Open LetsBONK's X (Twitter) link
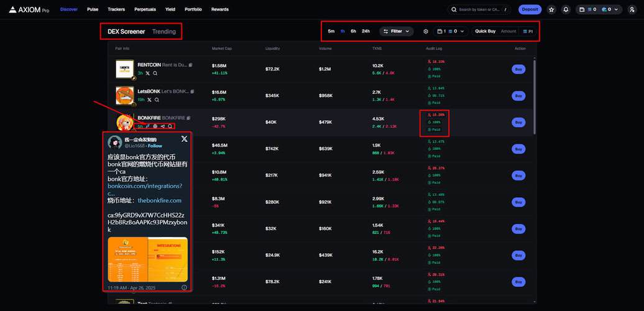Viewport: 644px width, 311px height. click(149, 100)
